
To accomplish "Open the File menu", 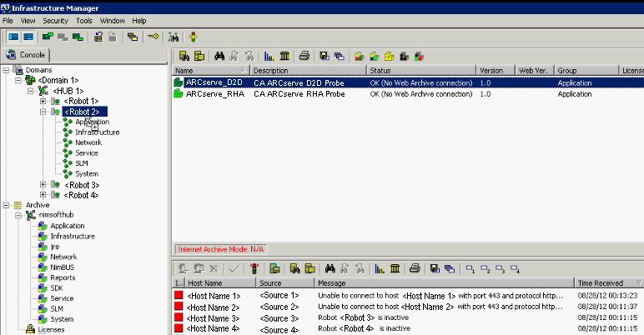I will [x=8, y=21].
